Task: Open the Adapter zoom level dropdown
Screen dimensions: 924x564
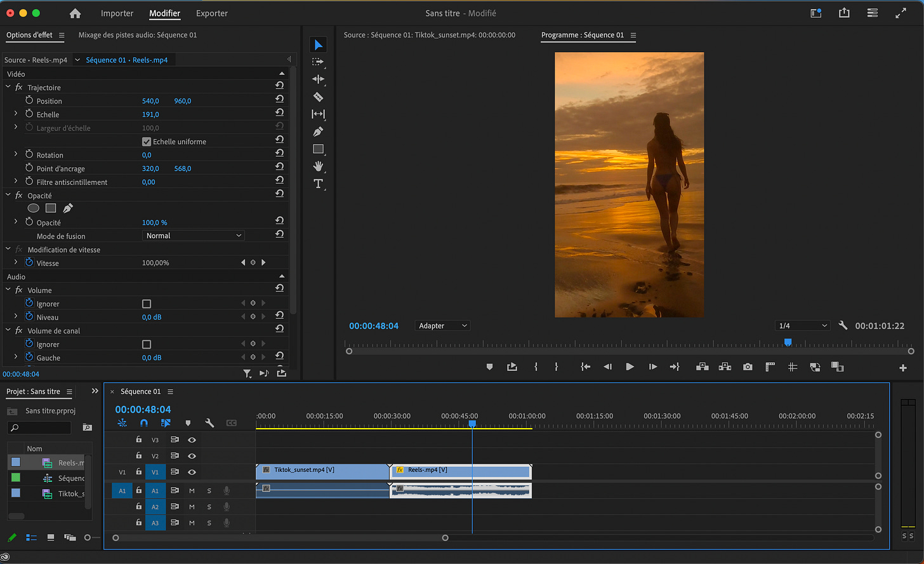Action: [x=442, y=326]
